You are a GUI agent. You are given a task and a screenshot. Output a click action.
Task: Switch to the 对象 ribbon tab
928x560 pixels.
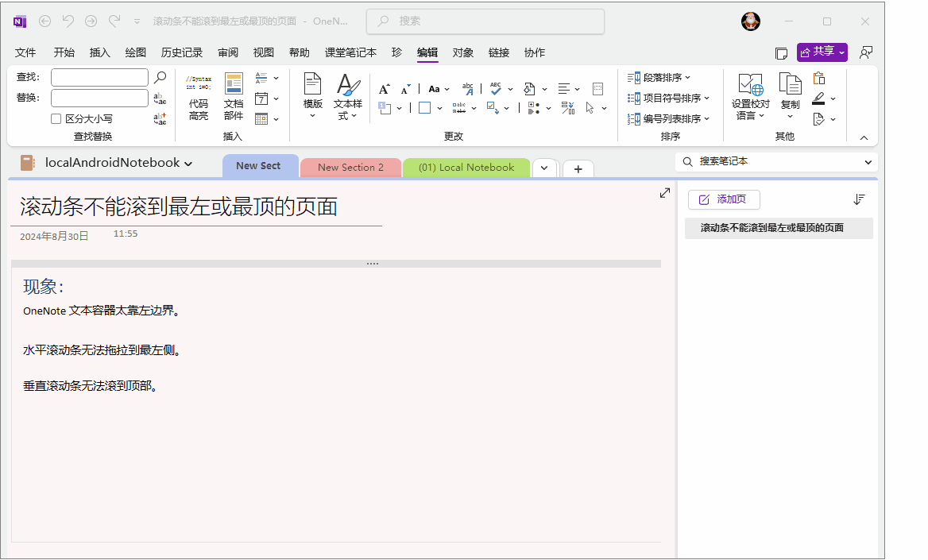pyautogui.click(x=463, y=52)
